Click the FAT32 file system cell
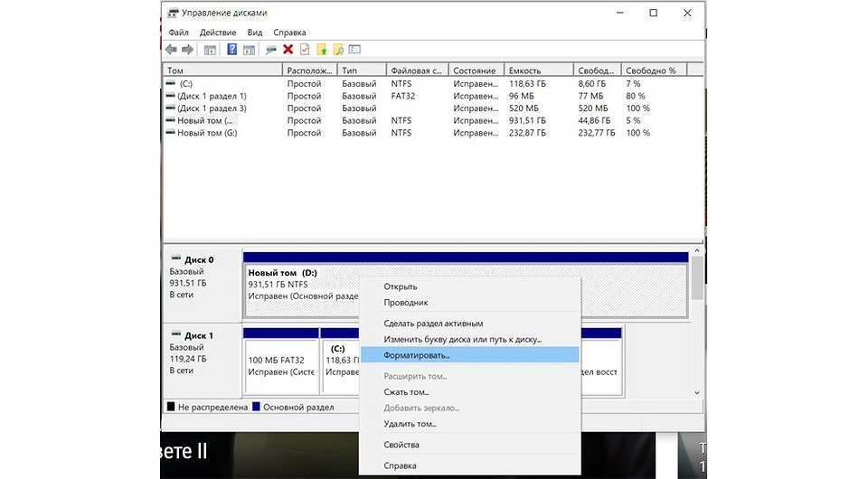Viewport: 868px width, 479px height. 402,96
